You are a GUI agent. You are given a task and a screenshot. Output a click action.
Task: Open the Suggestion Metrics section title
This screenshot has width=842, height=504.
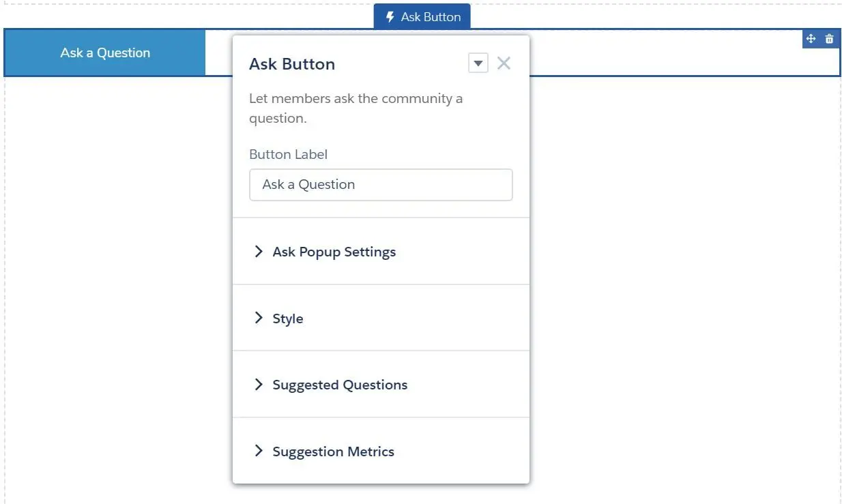(x=334, y=451)
